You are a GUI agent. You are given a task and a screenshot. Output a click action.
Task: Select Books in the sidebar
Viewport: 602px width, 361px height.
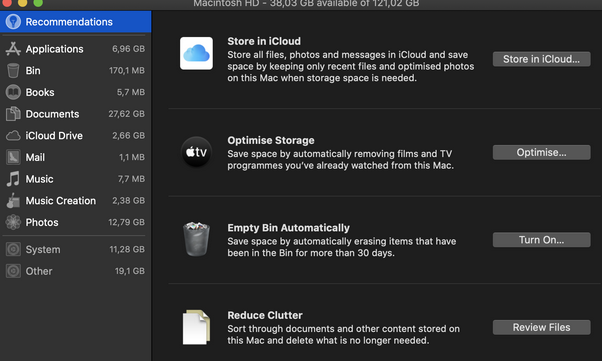point(76,92)
